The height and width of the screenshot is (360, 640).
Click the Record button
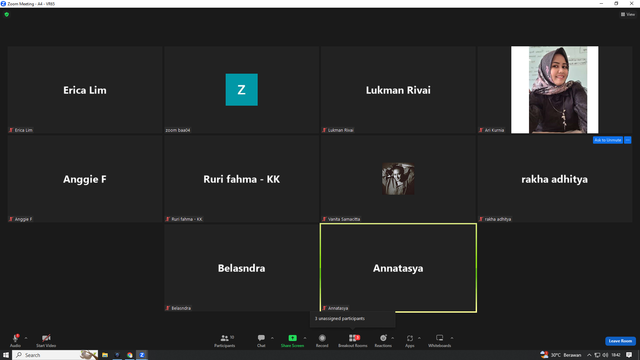pos(322,340)
